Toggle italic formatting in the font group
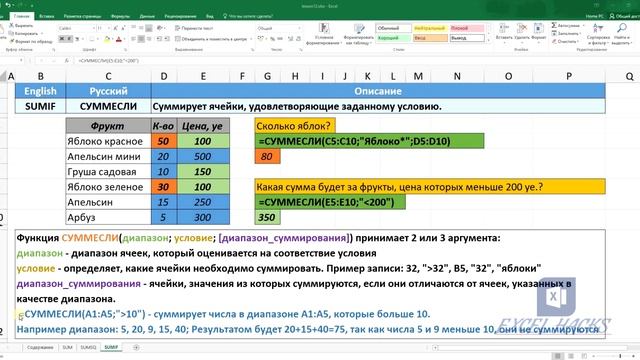The image size is (640, 360). tap(69, 39)
